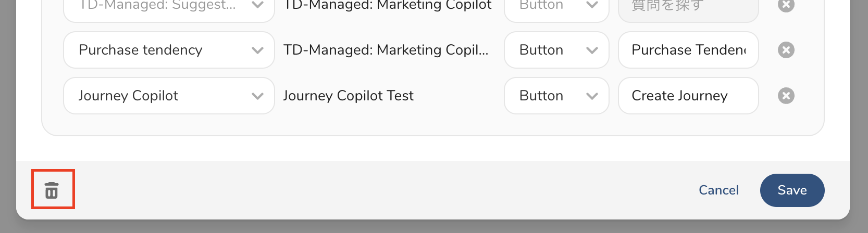Viewport: 868px width, 233px height.
Task: Click the Journey Copilot Test agent name
Action: click(x=348, y=96)
